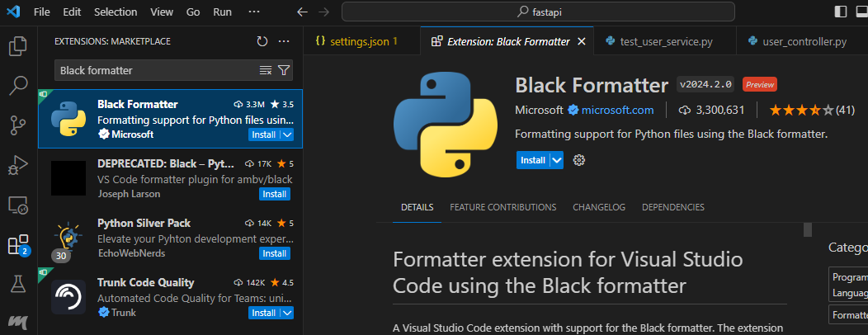Screen dimensions: 868x335
Task: Open the Testing flask icon view
Action: [18, 285]
